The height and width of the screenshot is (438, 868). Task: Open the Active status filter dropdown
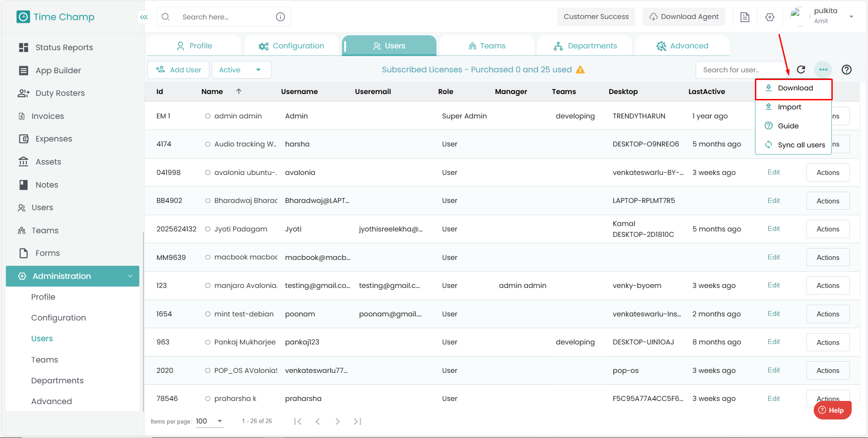click(x=241, y=70)
